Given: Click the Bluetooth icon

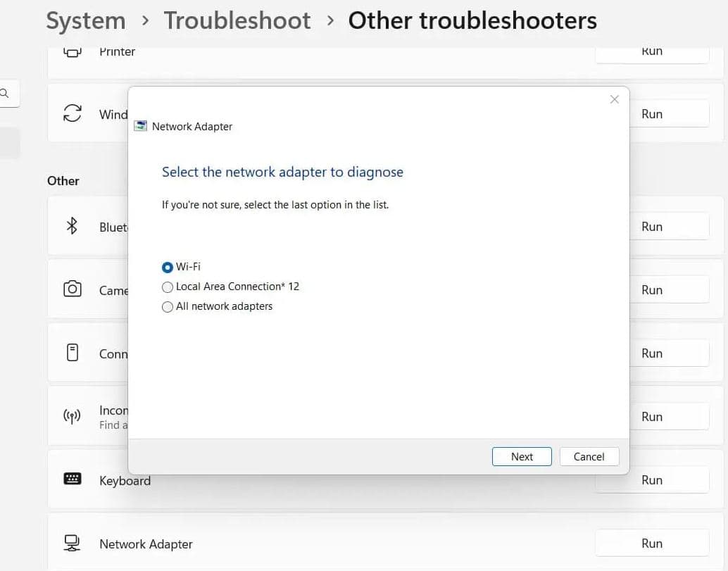Looking at the screenshot, I should click(x=72, y=226).
